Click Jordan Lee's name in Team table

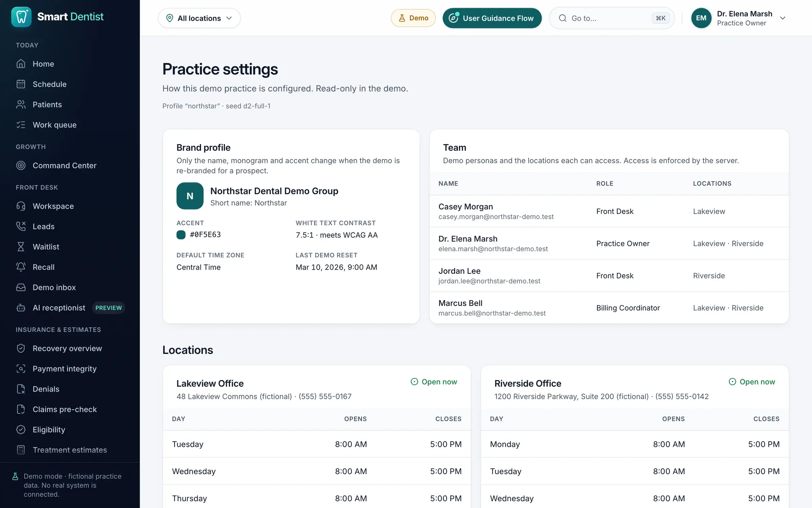point(459,271)
